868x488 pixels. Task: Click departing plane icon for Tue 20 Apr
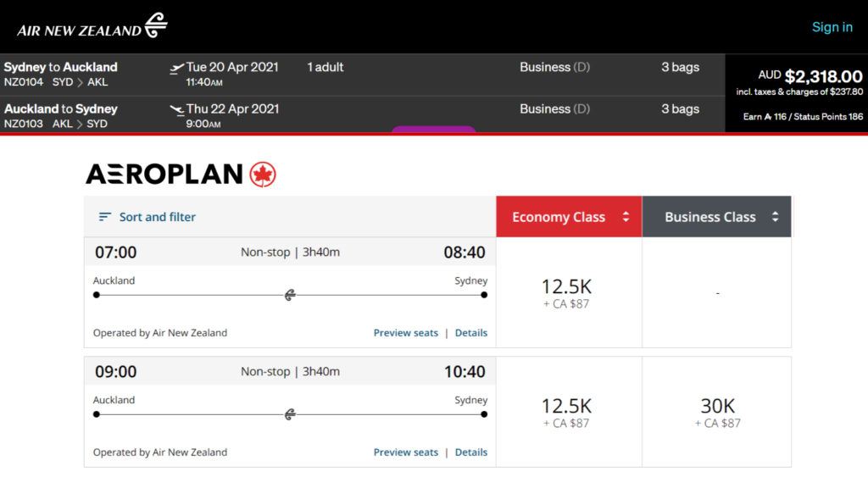pyautogui.click(x=176, y=68)
